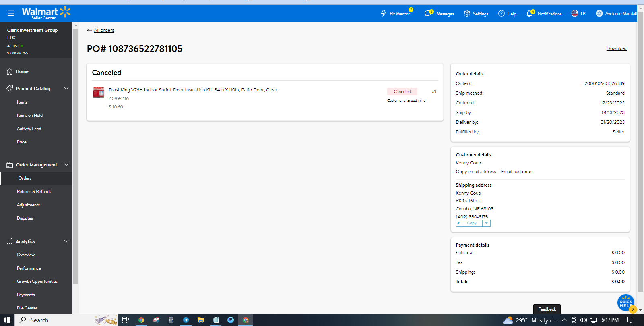Click Email customer link
644x326 pixels.
pos(517,172)
